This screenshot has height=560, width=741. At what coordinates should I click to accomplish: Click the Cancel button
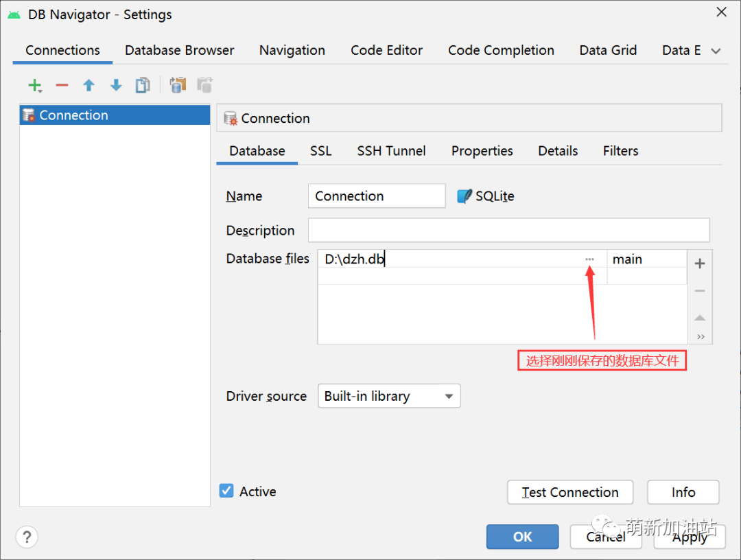tap(606, 537)
